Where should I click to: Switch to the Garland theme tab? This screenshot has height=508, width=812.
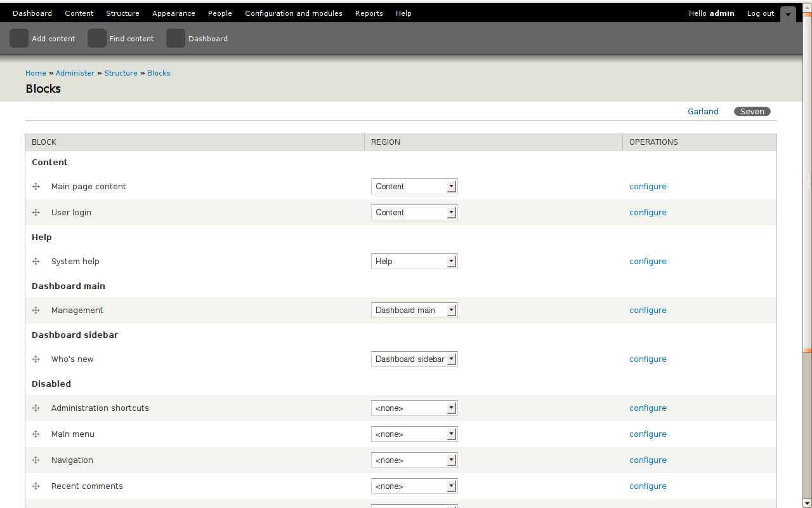click(703, 112)
